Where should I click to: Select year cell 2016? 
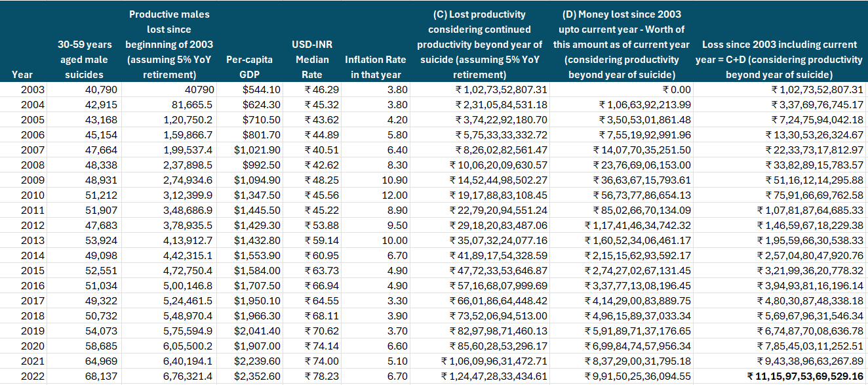point(33,286)
